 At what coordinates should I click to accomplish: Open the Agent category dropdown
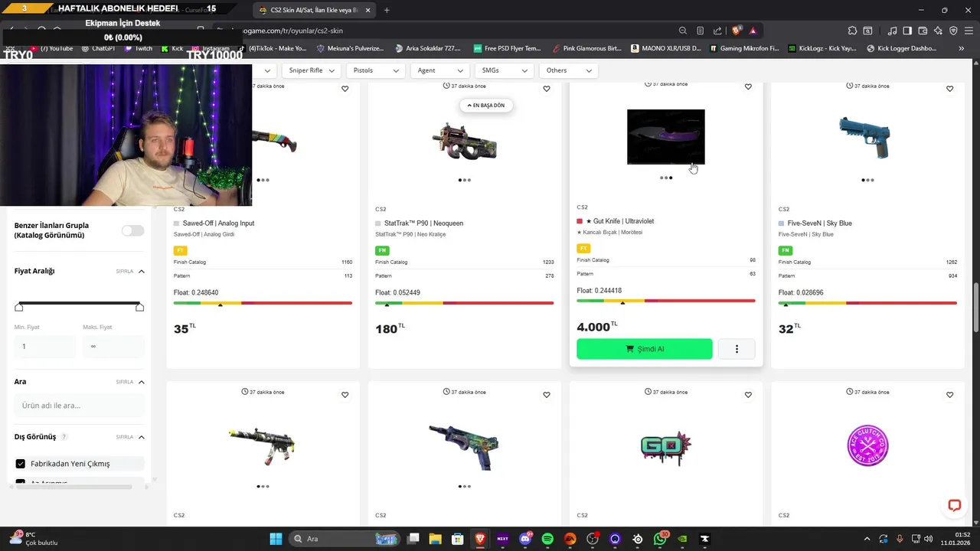439,70
